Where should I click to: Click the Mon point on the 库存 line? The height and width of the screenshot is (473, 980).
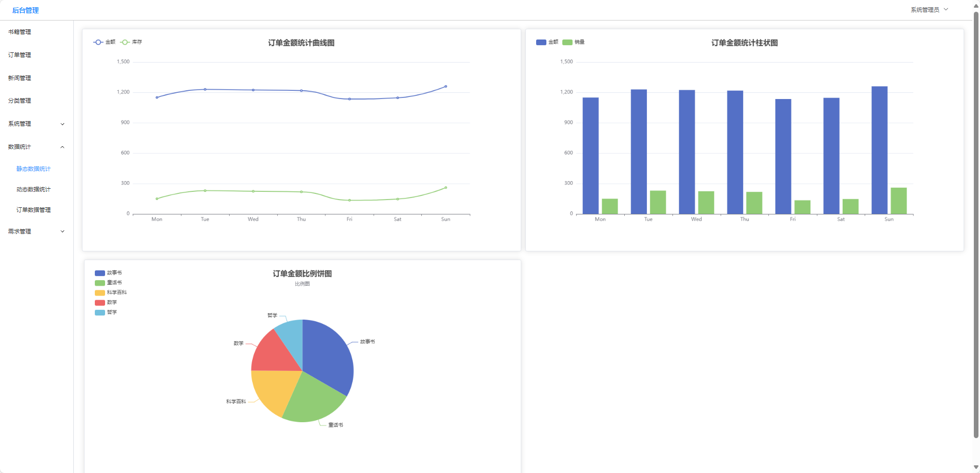pyautogui.click(x=157, y=199)
